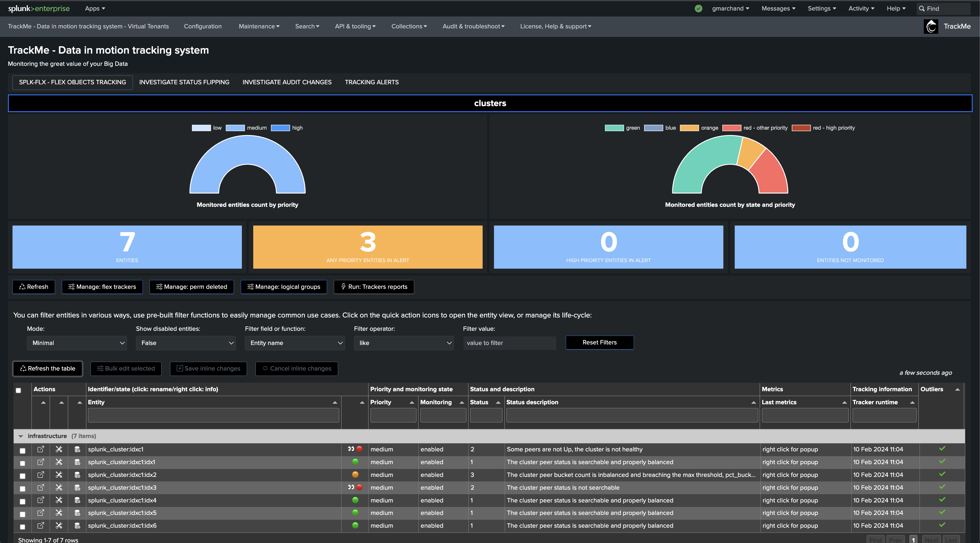
Task: Open entity view icon for splunk_cluster:idxc1:idx3
Action: pos(41,487)
